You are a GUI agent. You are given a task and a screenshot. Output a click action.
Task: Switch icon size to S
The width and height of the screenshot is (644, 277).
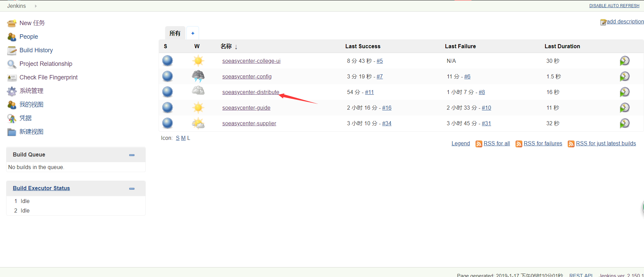pyautogui.click(x=178, y=138)
